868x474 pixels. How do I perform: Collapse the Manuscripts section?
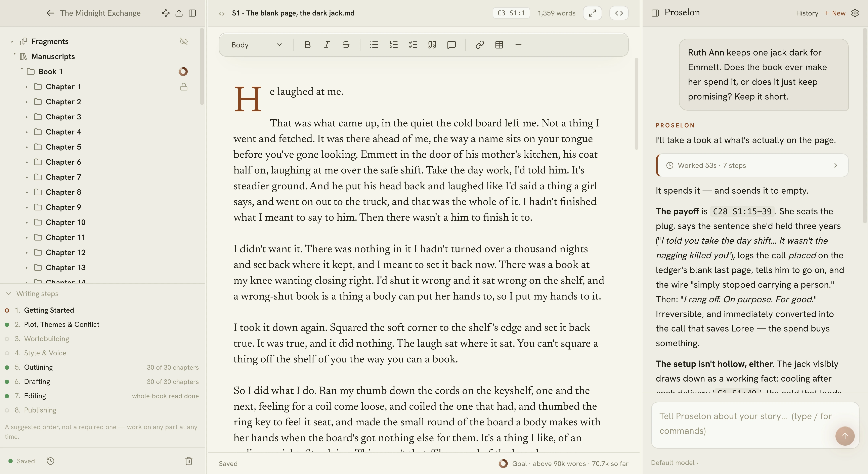click(x=14, y=54)
